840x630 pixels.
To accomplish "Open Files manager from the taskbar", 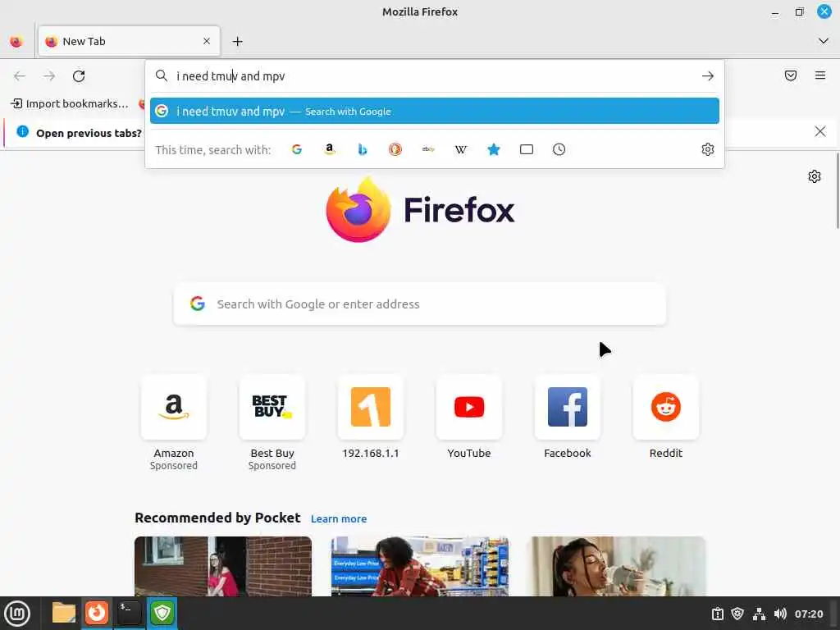I will click(x=64, y=614).
